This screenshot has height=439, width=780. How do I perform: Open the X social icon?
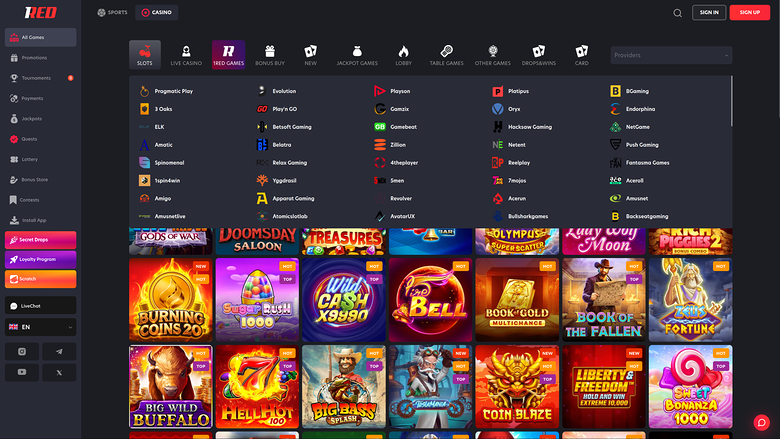click(x=59, y=372)
